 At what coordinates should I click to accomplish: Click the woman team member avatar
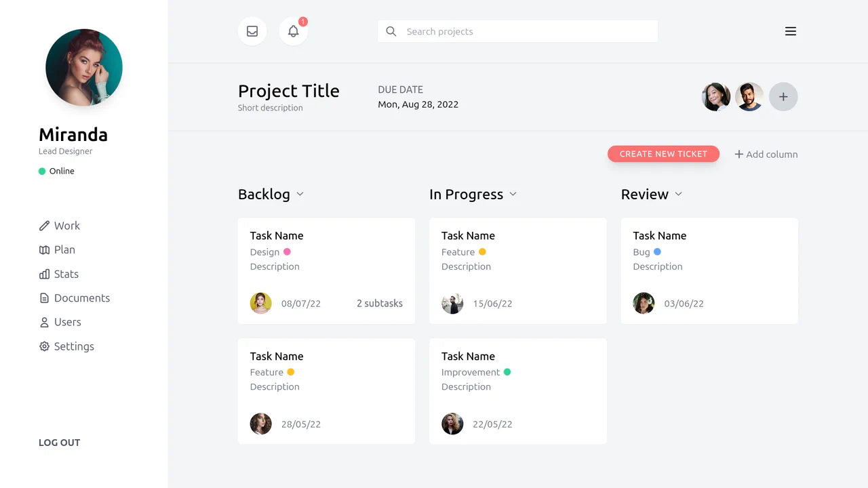point(716,97)
